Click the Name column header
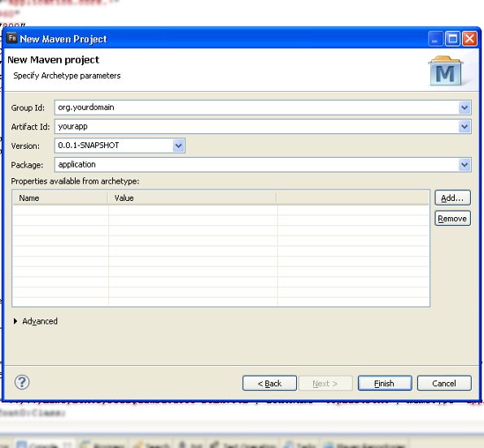 coord(60,198)
